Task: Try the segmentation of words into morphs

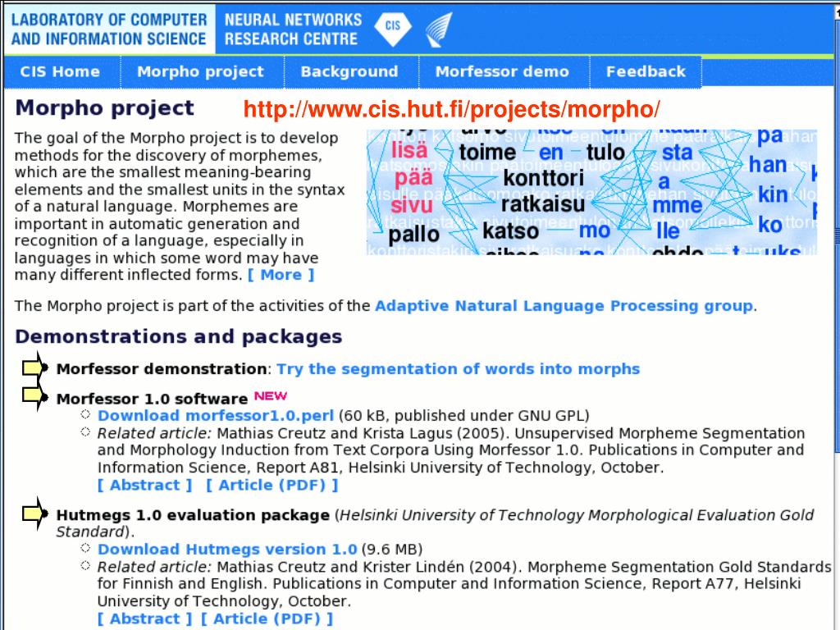Action: (x=458, y=369)
